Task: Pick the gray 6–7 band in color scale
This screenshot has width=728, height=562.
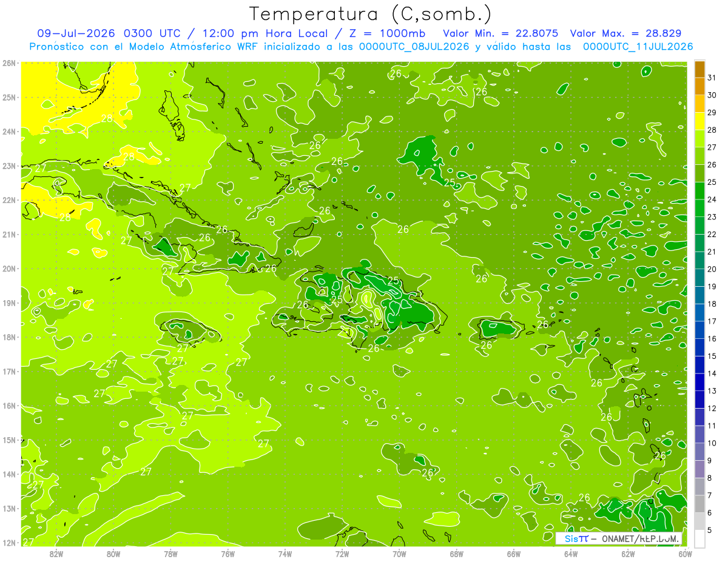Action: [699, 504]
